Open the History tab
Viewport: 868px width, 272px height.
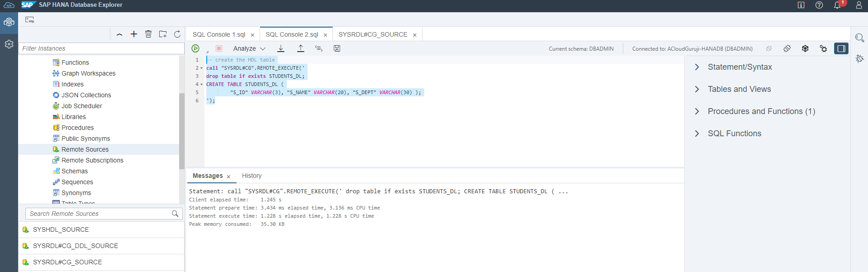point(251,176)
